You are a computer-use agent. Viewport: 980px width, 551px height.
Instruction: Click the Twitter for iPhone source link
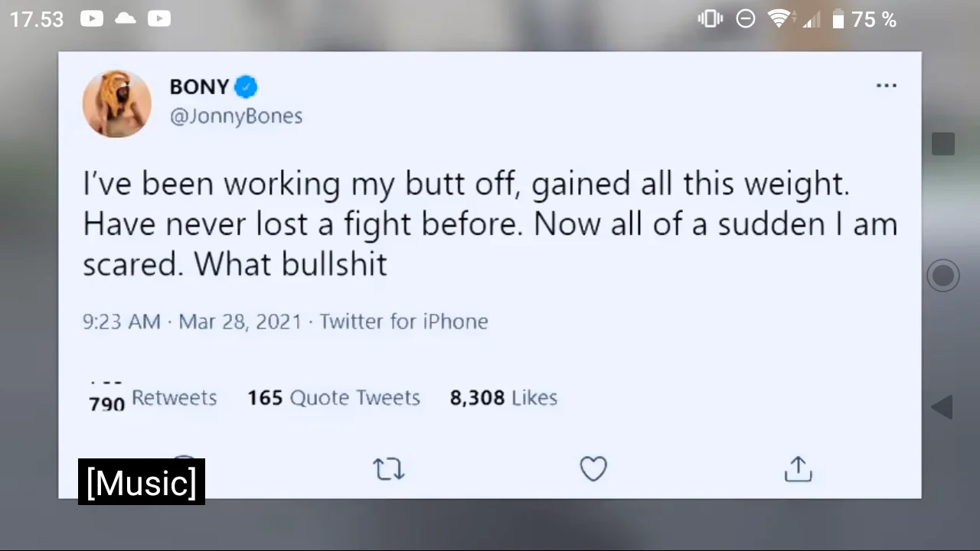tap(403, 321)
